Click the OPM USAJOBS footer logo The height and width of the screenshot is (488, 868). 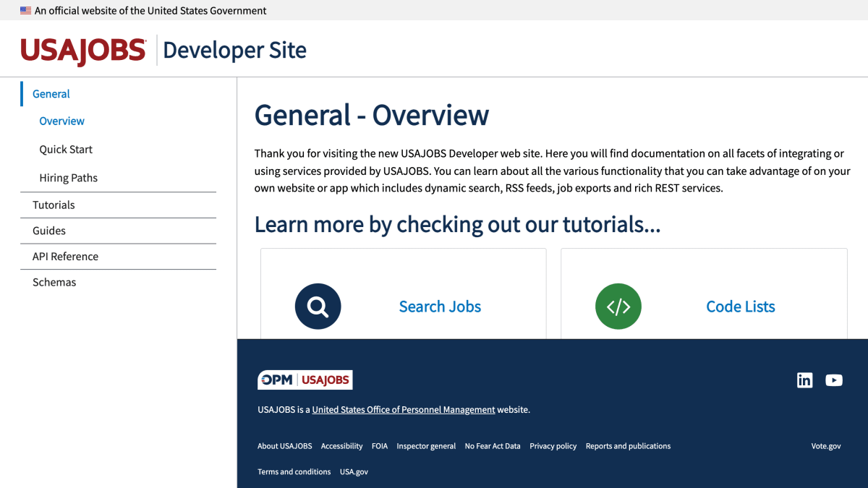(x=305, y=380)
